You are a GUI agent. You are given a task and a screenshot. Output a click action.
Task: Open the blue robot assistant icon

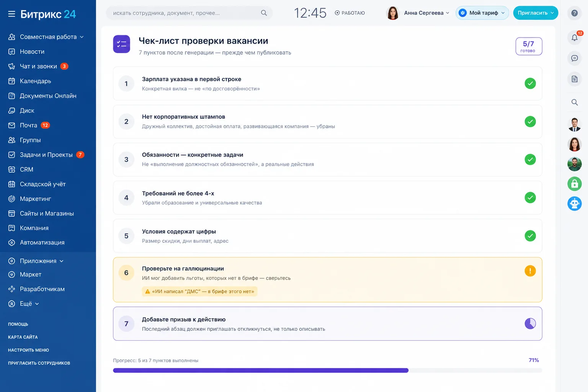click(x=574, y=203)
